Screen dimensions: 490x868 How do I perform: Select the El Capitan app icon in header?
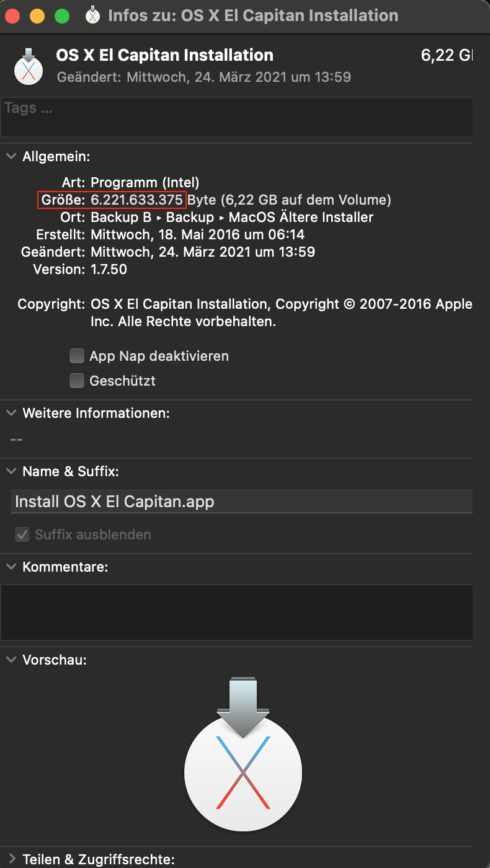(x=28, y=66)
